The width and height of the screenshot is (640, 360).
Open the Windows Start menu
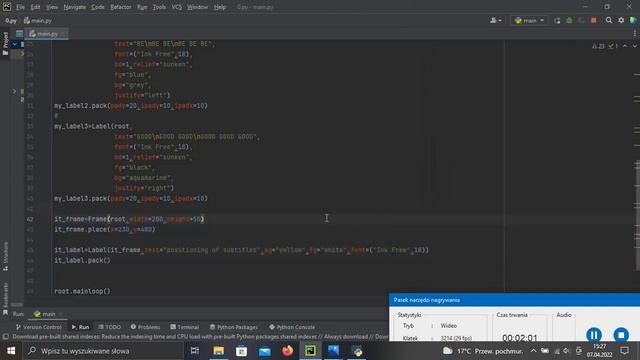pyautogui.click(x=11, y=351)
